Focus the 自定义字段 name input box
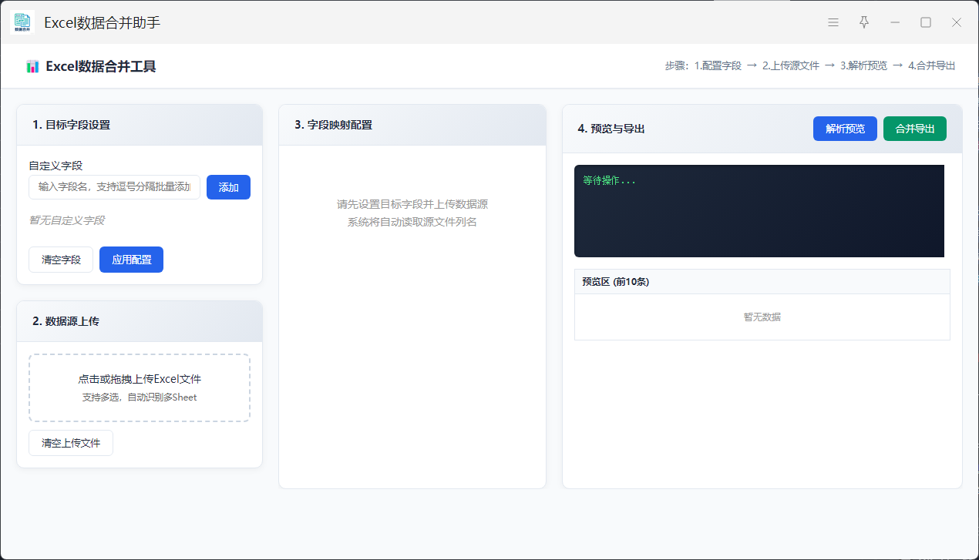979x560 pixels. pyautogui.click(x=114, y=187)
